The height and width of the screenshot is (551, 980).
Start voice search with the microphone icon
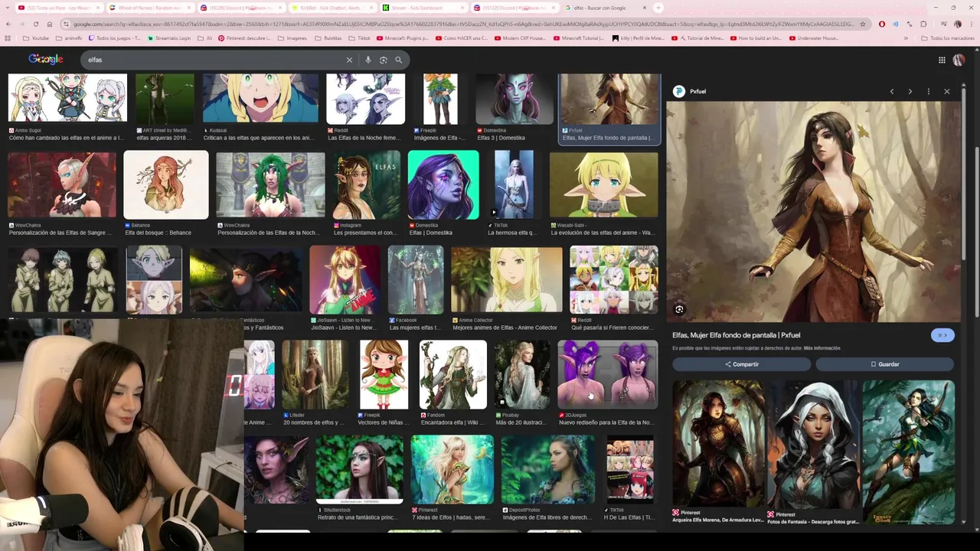pyautogui.click(x=368, y=60)
